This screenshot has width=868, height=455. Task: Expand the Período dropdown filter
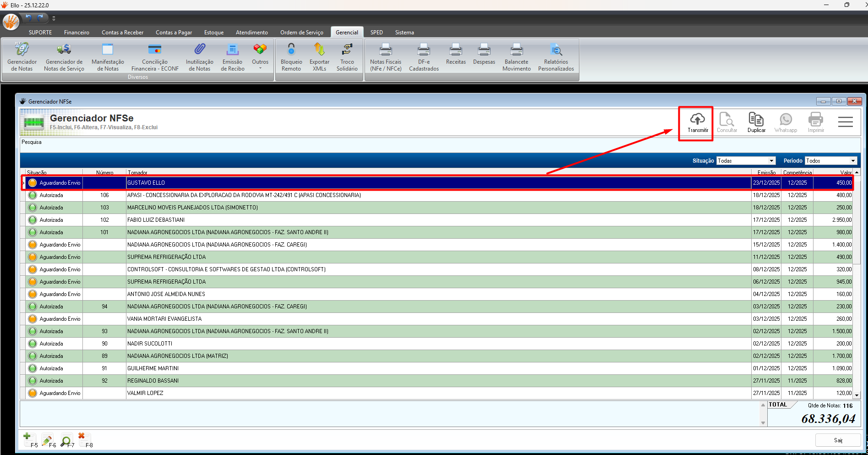853,161
